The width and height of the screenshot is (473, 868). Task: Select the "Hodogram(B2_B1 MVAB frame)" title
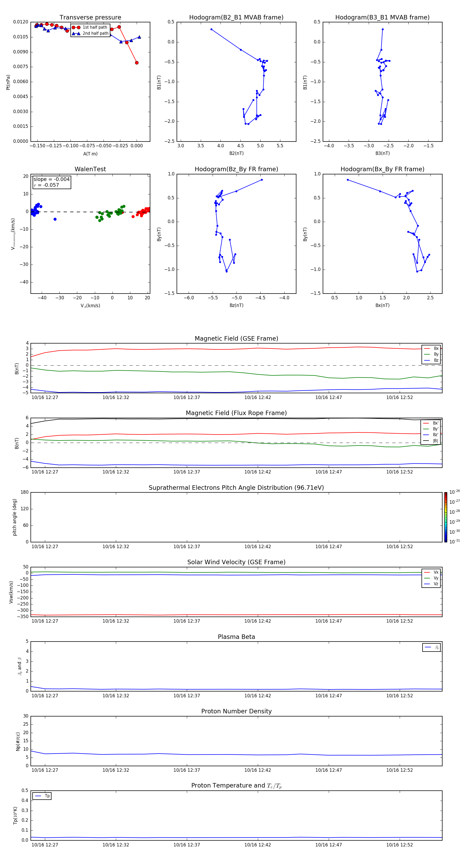click(x=236, y=18)
